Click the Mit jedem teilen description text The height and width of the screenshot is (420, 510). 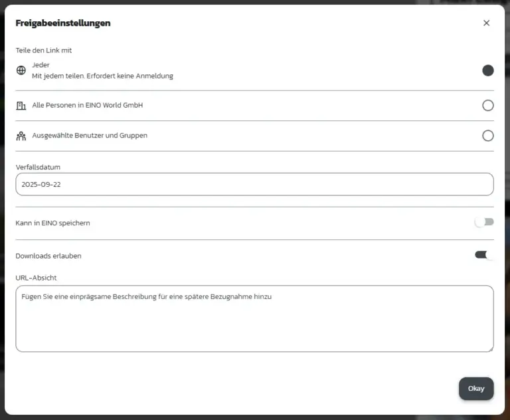(x=102, y=76)
